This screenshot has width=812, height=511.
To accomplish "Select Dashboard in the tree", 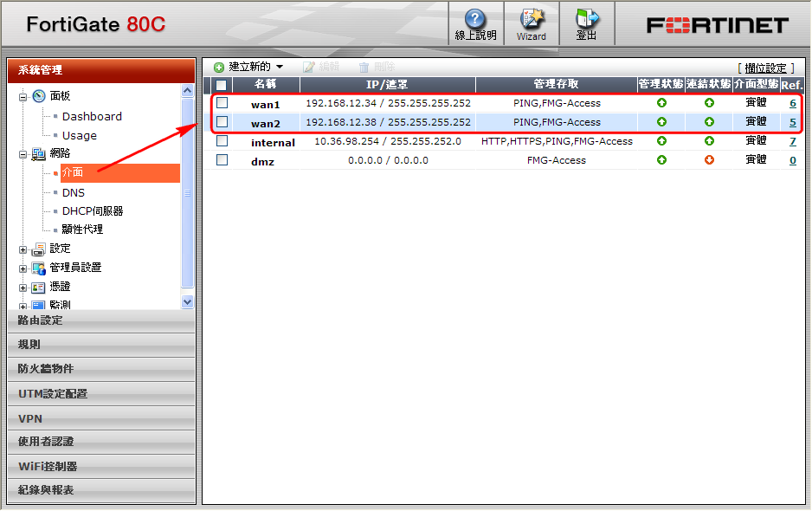I will pyautogui.click(x=92, y=117).
